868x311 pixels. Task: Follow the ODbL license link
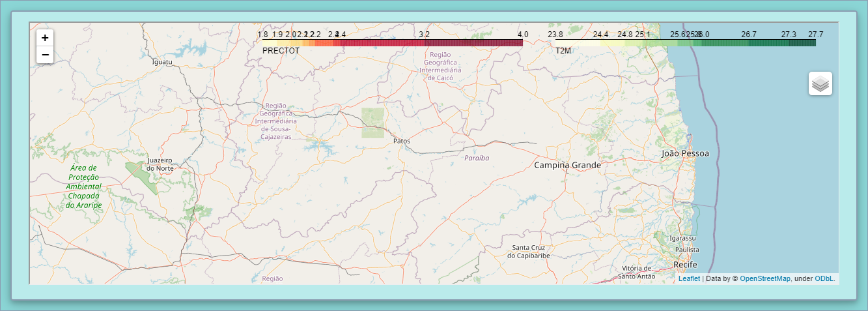(824, 278)
